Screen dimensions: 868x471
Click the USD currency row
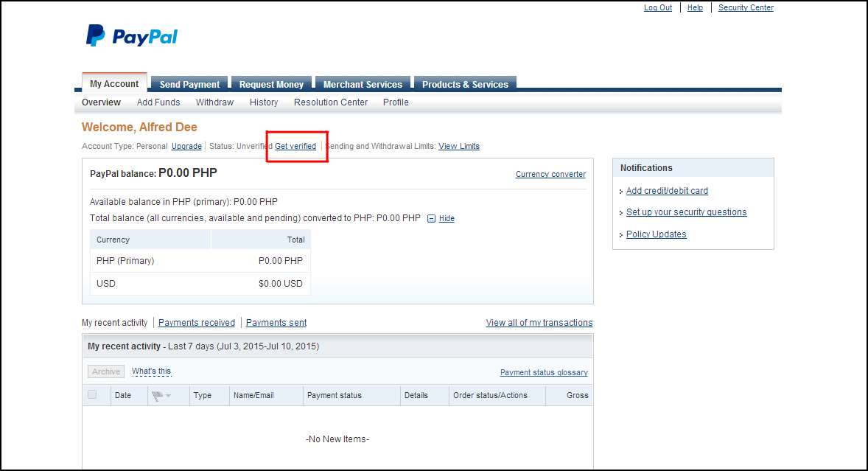point(200,284)
